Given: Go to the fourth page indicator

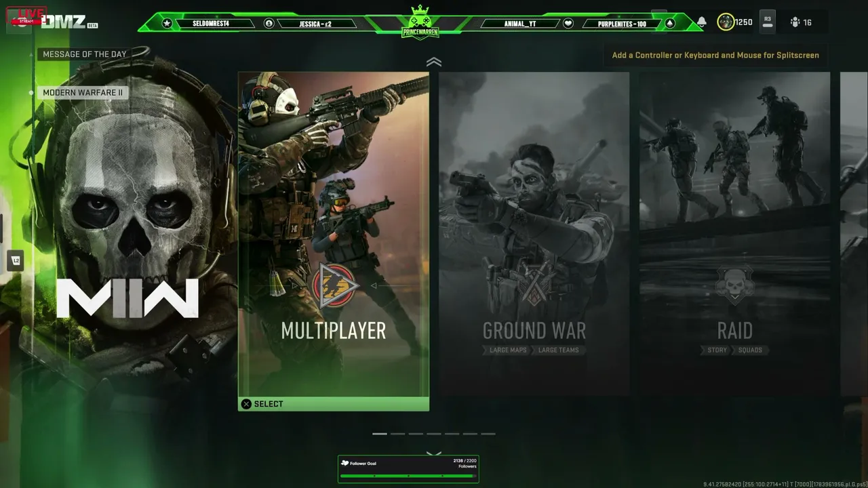Looking at the screenshot, I should pos(434,434).
